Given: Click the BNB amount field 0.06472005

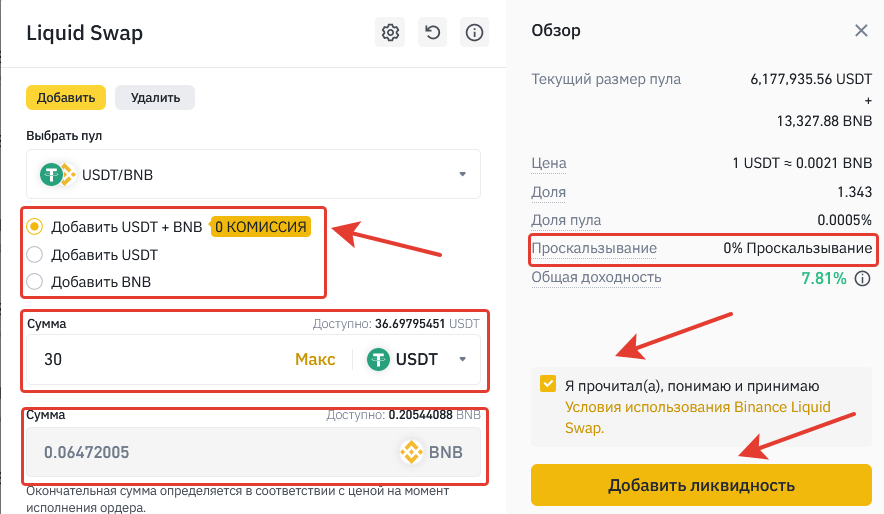Looking at the screenshot, I should click(254, 452).
